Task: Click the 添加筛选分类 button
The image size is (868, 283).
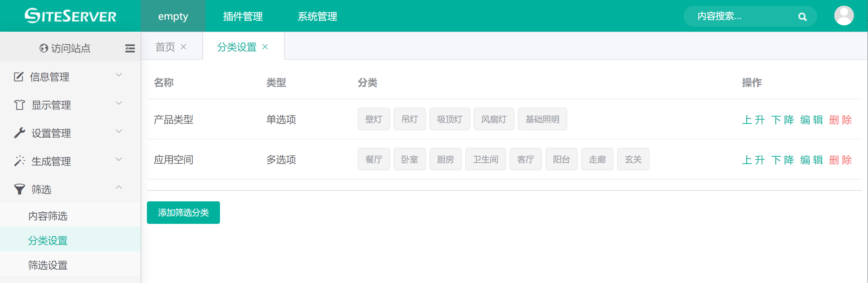Action: click(x=183, y=213)
